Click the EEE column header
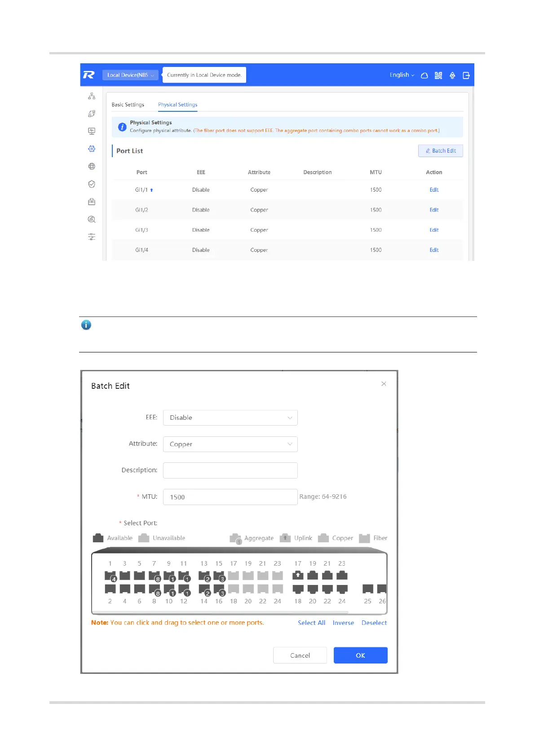 coord(201,172)
